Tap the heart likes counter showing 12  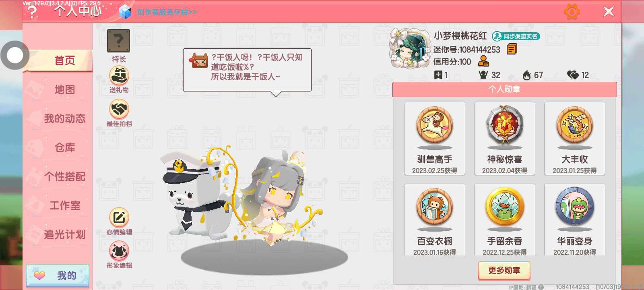click(x=578, y=75)
